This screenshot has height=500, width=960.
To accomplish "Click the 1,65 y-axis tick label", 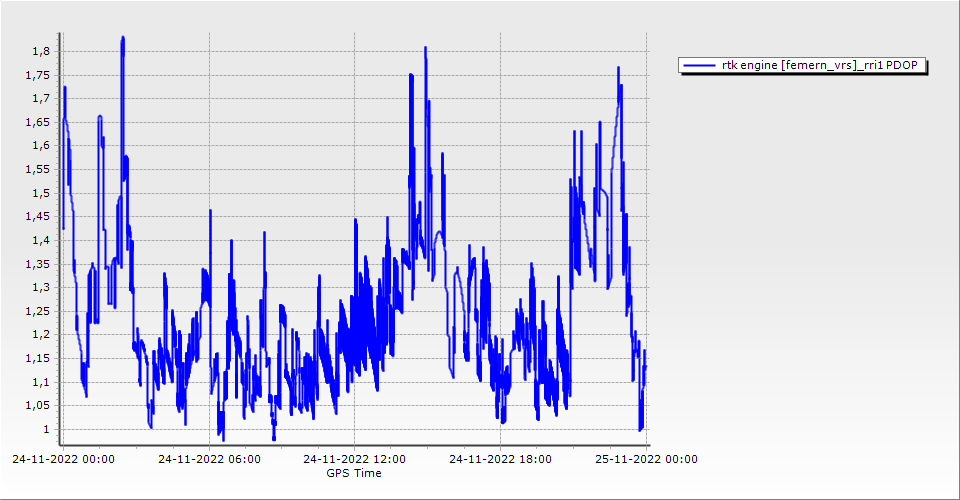I will pos(38,122).
